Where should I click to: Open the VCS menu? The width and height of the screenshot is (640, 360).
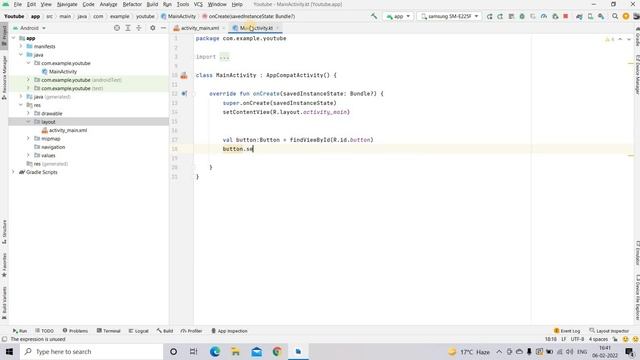tap(198, 4)
